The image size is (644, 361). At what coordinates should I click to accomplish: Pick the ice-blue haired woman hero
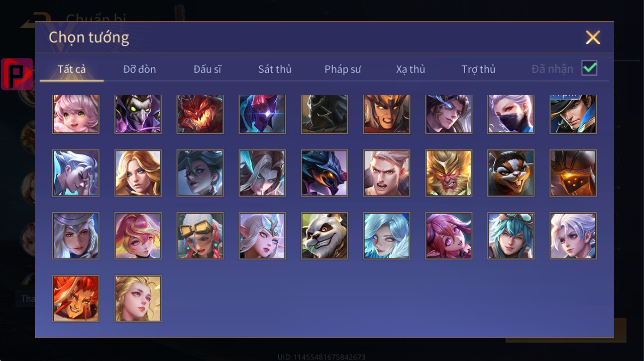387,236
